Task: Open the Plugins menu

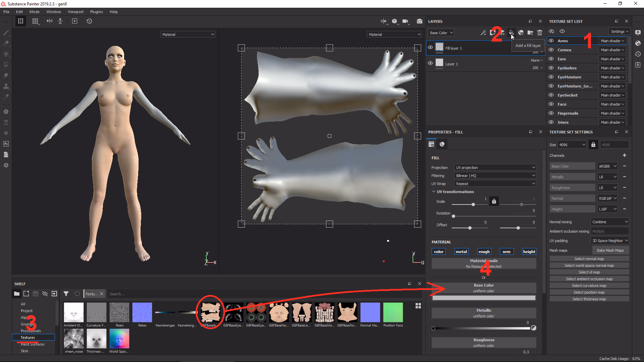Action: pyautogui.click(x=97, y=12)
